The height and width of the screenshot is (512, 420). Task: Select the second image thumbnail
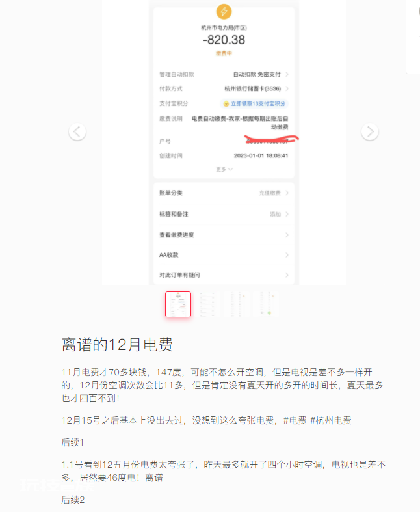click(207, 304)
